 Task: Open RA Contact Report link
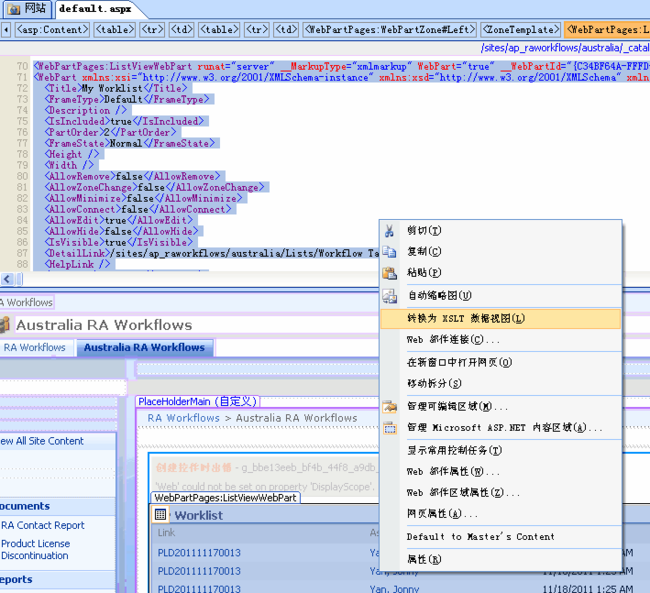point(43,525)
